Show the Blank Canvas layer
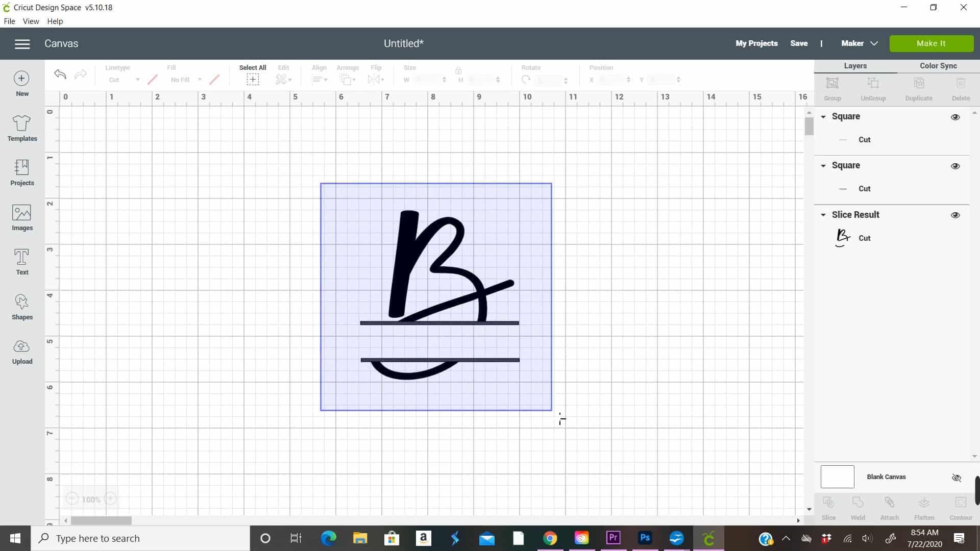980x551 pixels. tap(957, 478)
